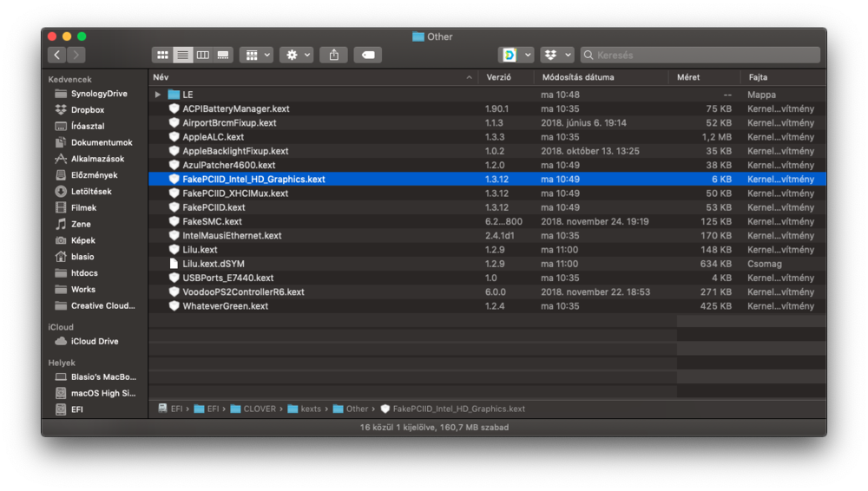Image resolution: width=868 pixels, height=491 pixels.
Task: Switch to column view in toolbar
Action: [x=203, y=55]
